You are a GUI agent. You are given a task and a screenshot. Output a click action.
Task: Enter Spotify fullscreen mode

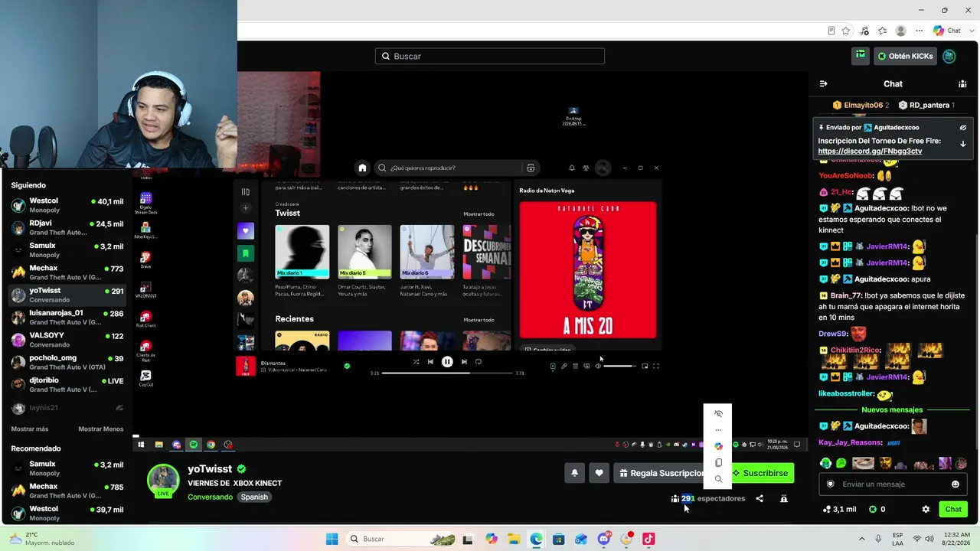(x=656, y=367)
